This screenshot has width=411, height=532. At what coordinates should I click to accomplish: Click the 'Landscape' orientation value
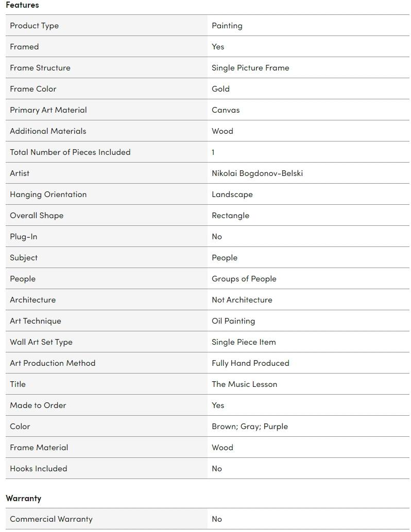[232, 194]
